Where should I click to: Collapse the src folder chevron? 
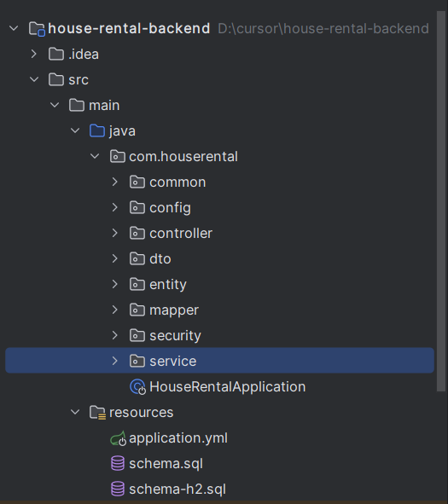[34, 79]
